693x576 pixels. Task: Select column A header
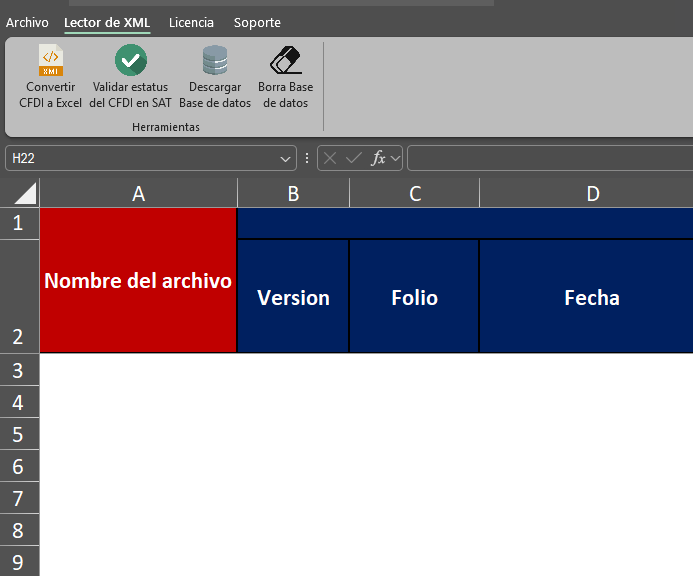tap(138, 194)
